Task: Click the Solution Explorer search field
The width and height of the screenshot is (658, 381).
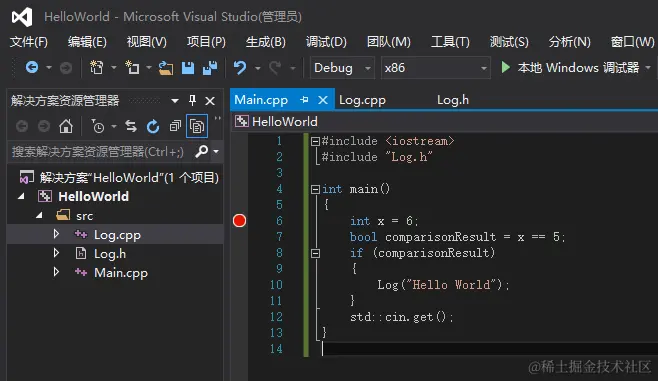Action: (x=101, y=151)
